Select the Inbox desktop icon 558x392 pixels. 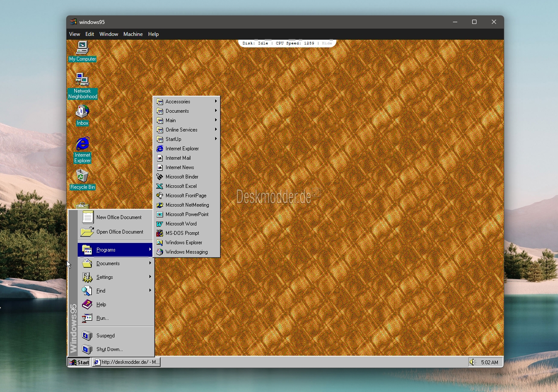[82, 115]
